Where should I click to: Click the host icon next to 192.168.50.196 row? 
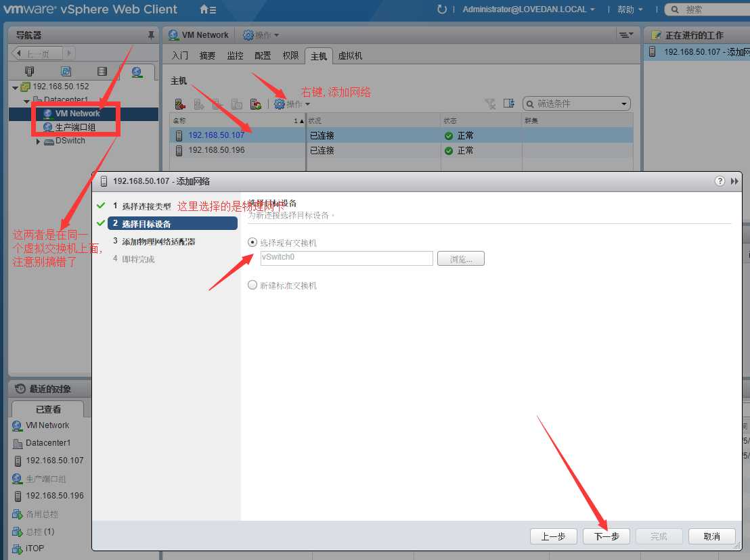point(179,151)
